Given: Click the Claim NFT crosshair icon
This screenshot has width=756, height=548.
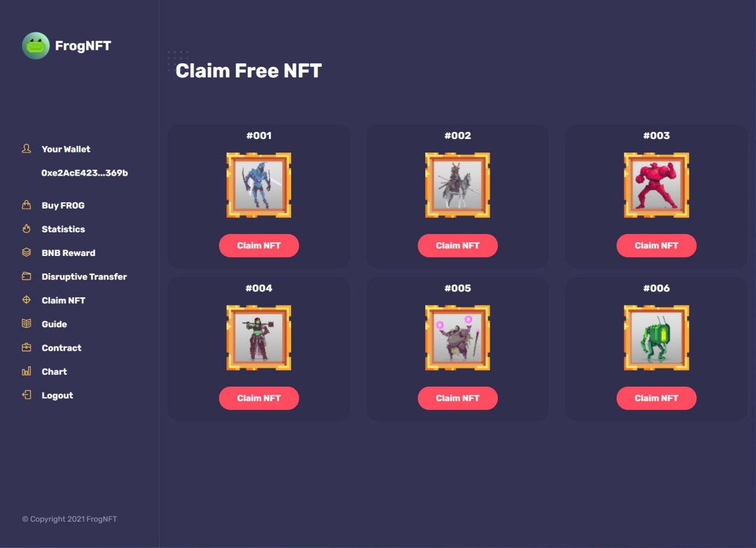Looking at the screenshot, I should pos(26,300).
